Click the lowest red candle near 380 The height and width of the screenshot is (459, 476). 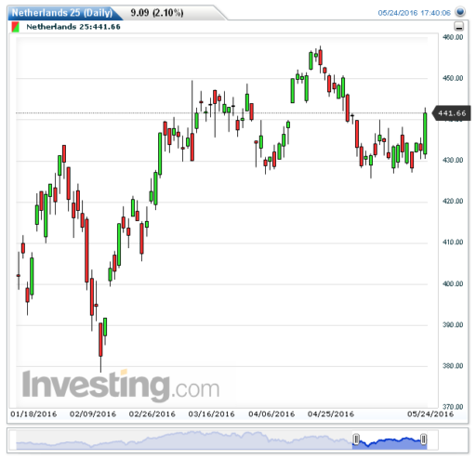pos(100,339)
